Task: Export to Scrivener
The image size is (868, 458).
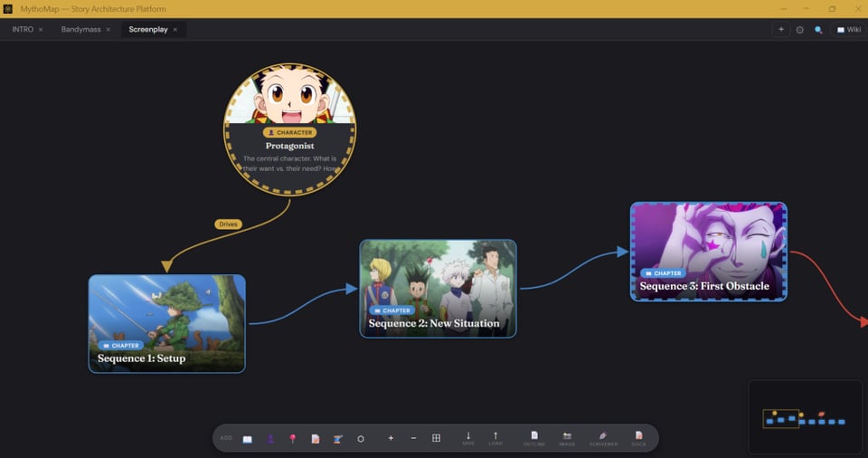Action: (603, 439)
